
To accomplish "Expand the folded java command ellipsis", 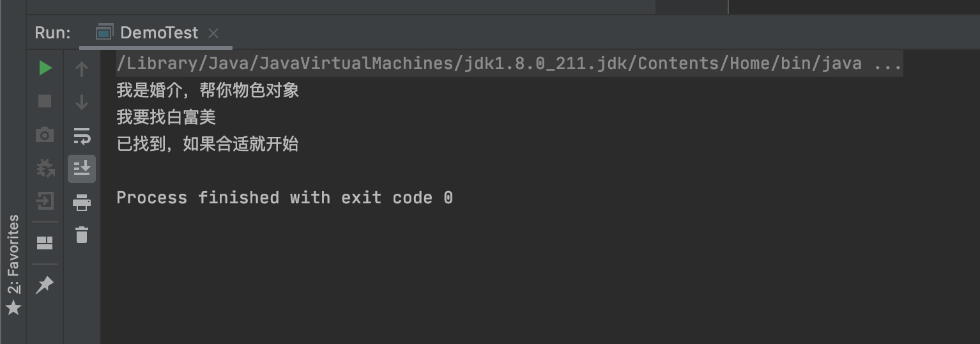I will click(x=887, y=63).
